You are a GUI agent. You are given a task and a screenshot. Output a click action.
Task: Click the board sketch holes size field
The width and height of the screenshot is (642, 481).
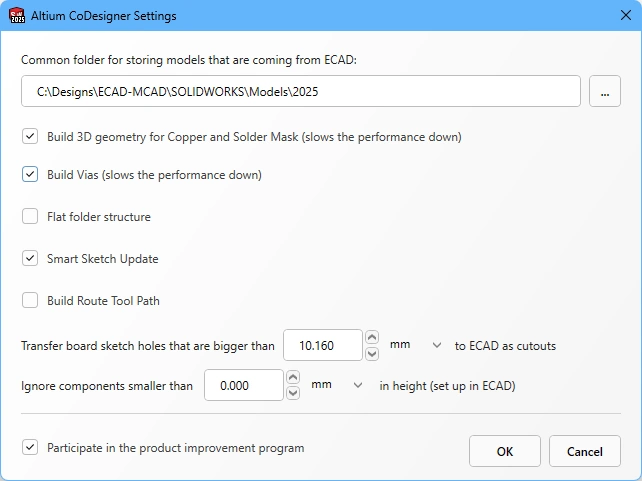(323, 345)
